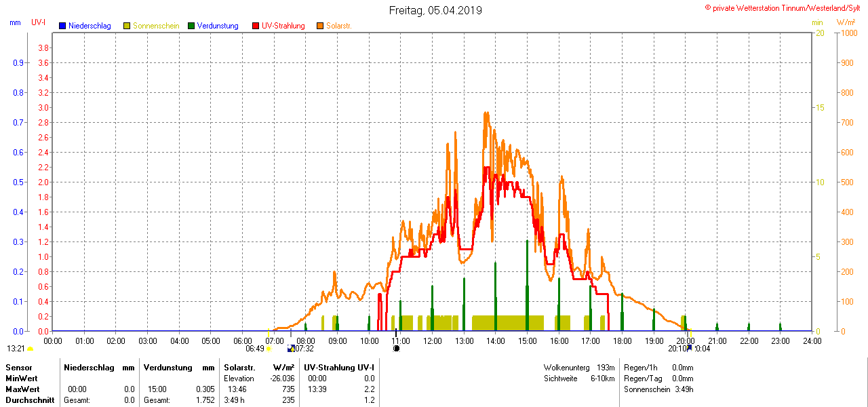Click the orange Solarstr. legend swatch
This screenshot has height=407, width=868.
coord(320,26)
